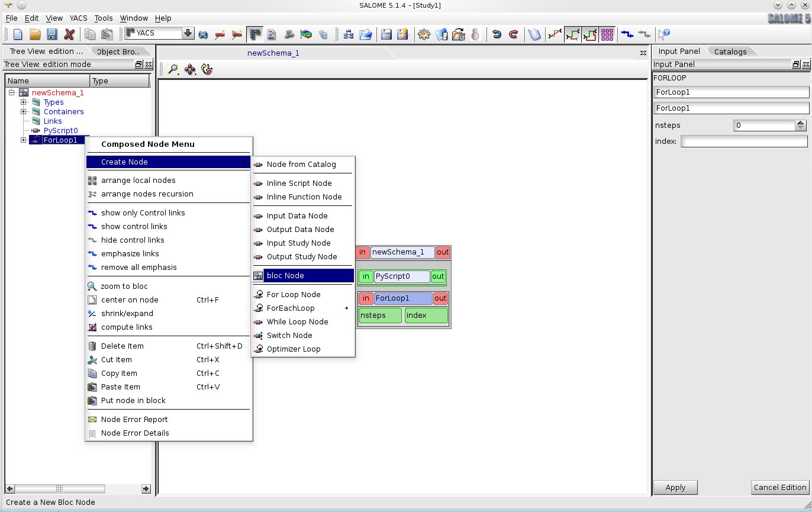
Task: Toggle the simplify links icon
Action: click(x=589, y=34)
